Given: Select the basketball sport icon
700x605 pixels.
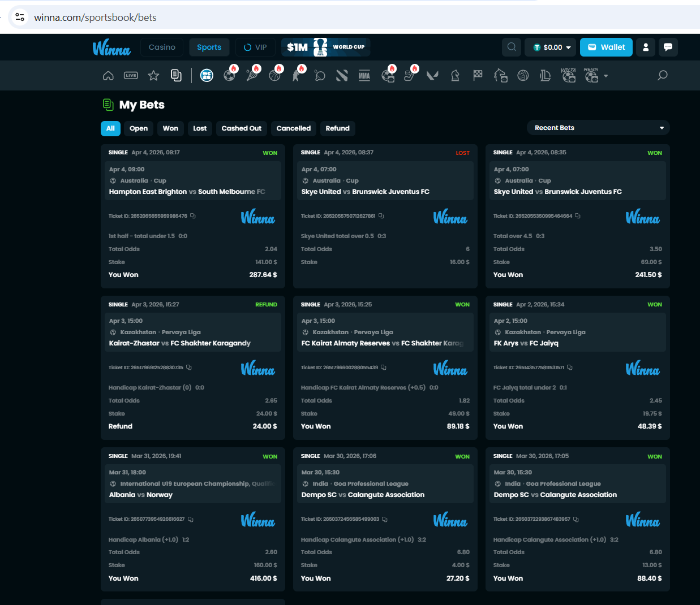Looking at the screenshot, I should pyautogui.click(x=275, y=76).
